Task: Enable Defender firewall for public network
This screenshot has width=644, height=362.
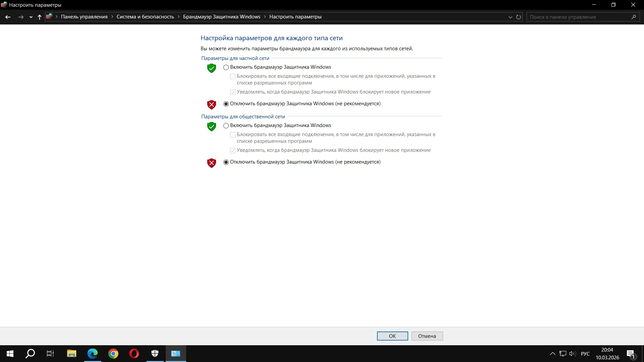Action: coord(226,126)
